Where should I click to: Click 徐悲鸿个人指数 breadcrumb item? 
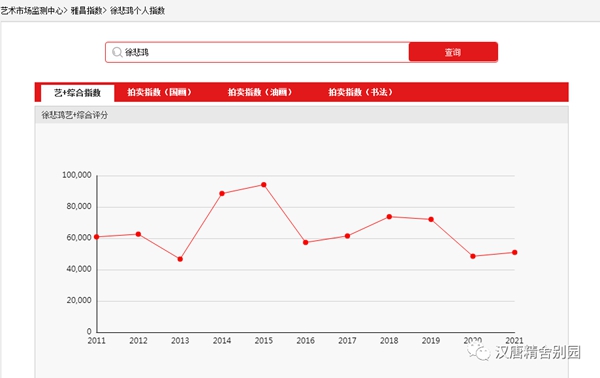137,11
